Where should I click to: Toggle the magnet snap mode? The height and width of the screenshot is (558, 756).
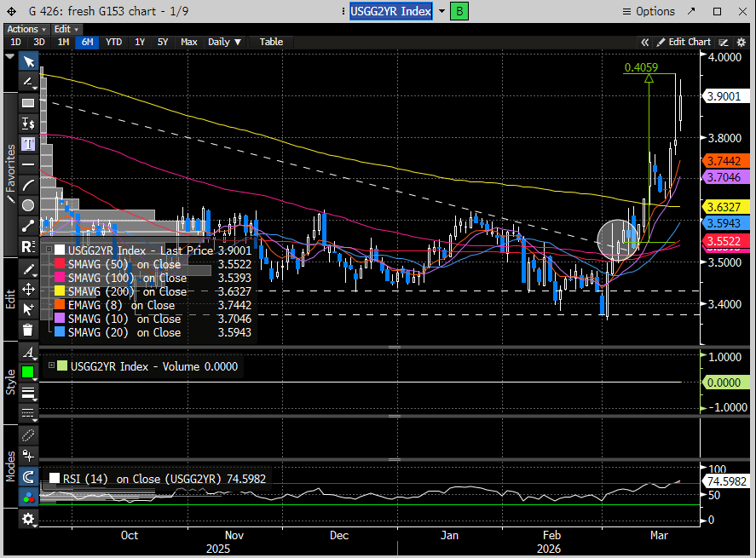tap(28, 477)
